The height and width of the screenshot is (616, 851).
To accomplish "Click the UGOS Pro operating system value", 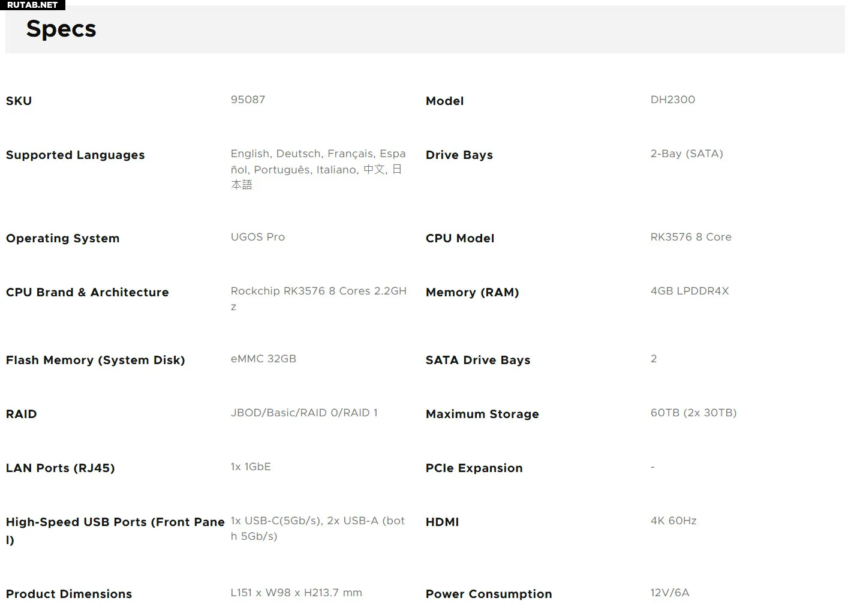I will (x=257, y=237).
